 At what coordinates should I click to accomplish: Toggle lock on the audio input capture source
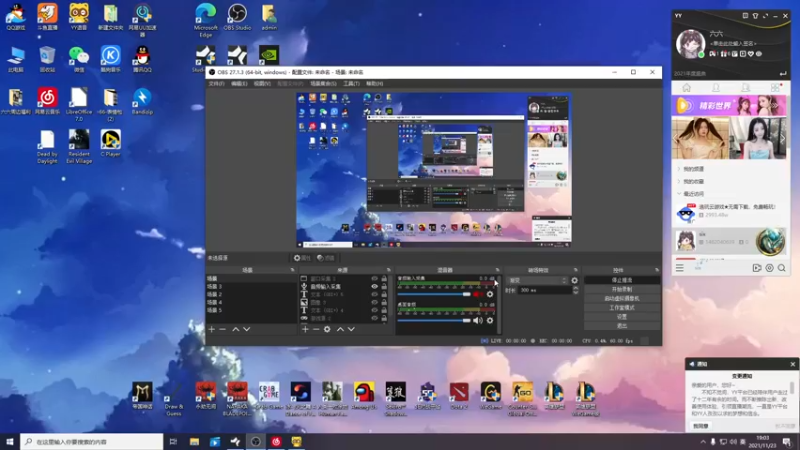click(x=384, y=287)
